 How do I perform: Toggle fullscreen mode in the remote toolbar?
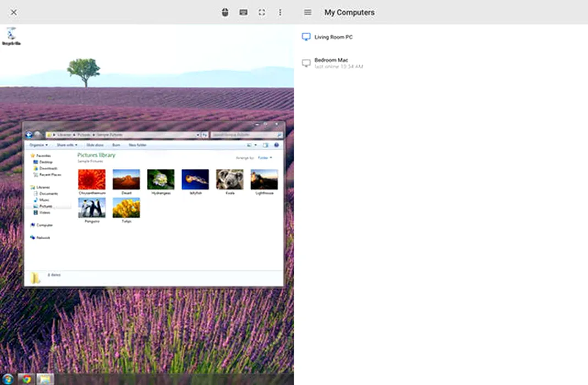[x=262, y=12]
